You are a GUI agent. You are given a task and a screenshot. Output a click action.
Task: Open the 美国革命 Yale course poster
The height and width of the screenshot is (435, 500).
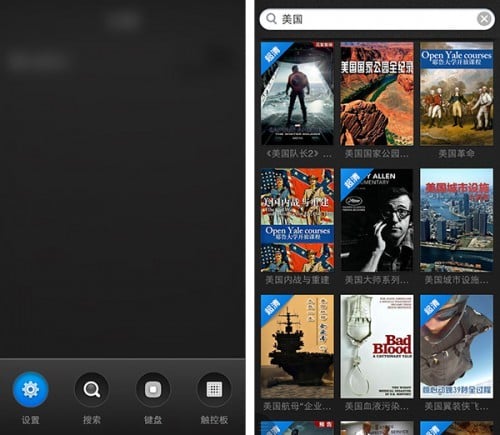click(457, 94)
